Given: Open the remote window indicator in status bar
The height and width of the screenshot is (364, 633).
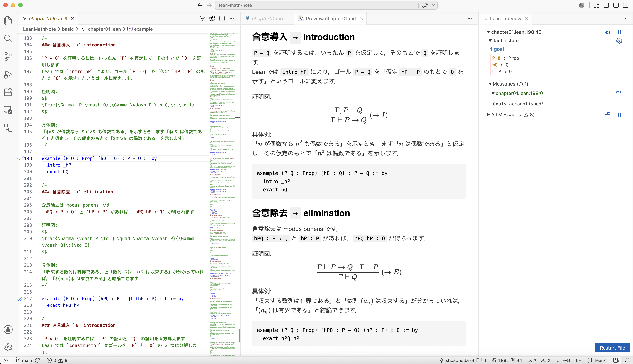Looking at the screenshot, I should tap(6, 360).
